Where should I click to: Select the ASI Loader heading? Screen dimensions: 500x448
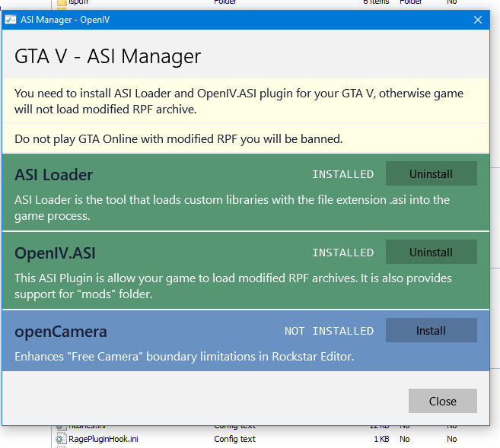[53, 175]
